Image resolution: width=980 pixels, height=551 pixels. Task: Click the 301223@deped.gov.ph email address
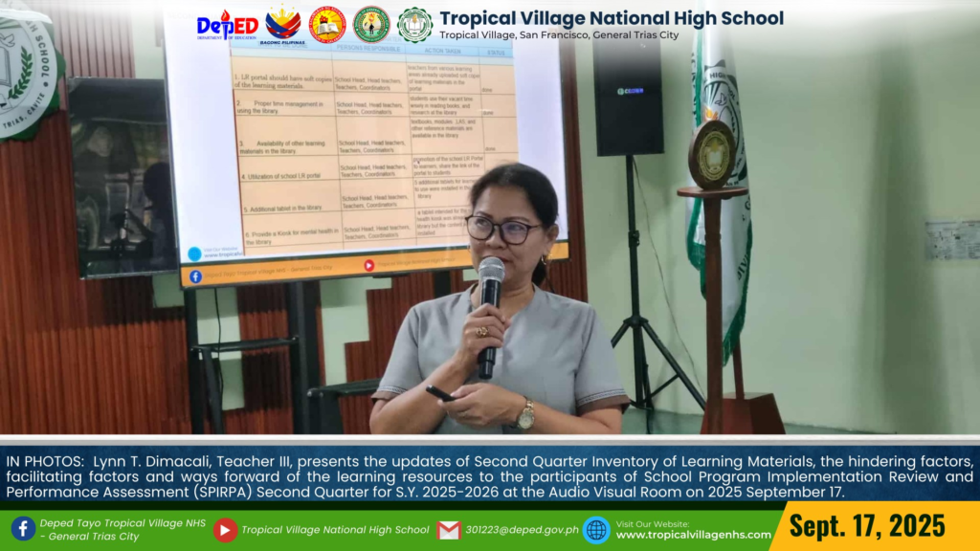(x=522, y=529)
